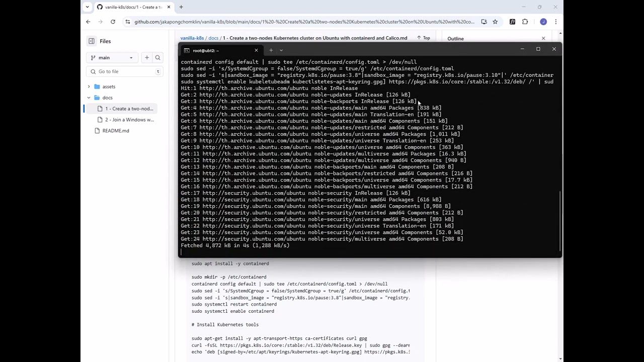Open the Chrome extensions puzzle icon
The height and width of the screenshot is (362, 644).
coord(525,22)
